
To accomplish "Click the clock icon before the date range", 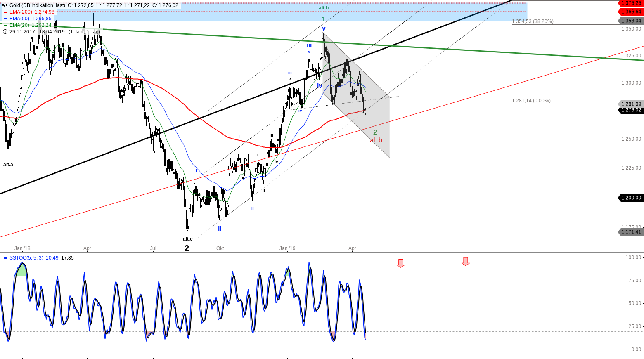I will (x=5, y=32).
